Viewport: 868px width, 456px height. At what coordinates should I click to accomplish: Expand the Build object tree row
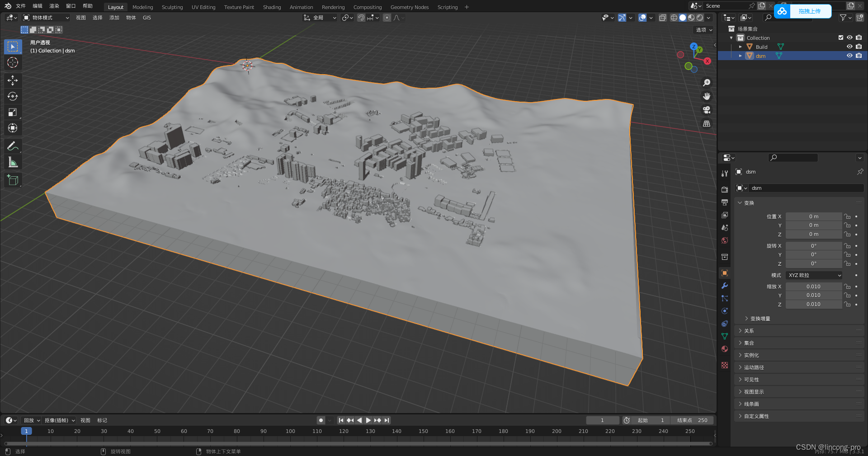coord(740,47)
